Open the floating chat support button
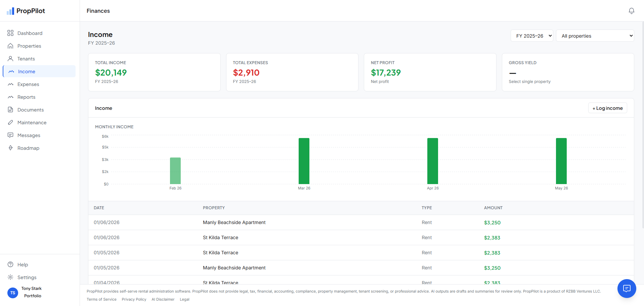Image resolution: width=644 pixels, height=306 pixels. coord(627,288)
